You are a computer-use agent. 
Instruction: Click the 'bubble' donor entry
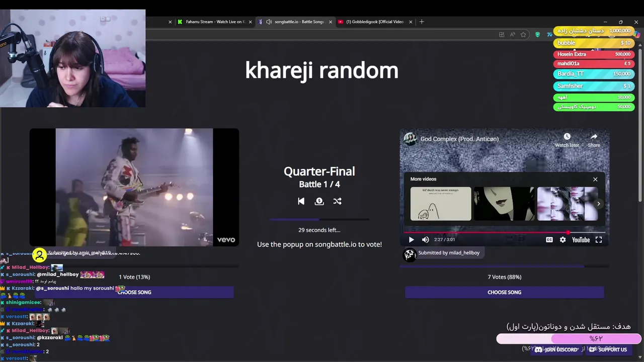[594, 43]
